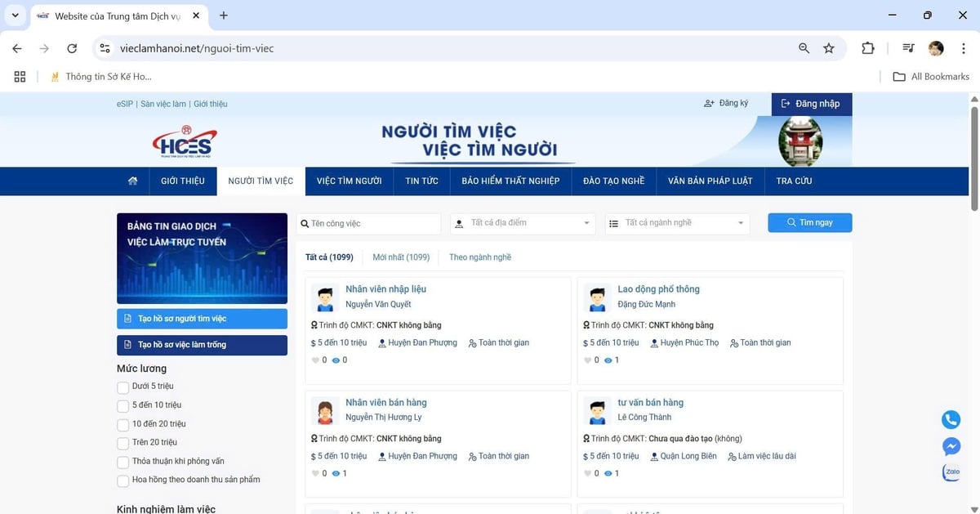Open the All Bookmarks folder
Viewport: 980px width, 514px height.
click(931, 77)
